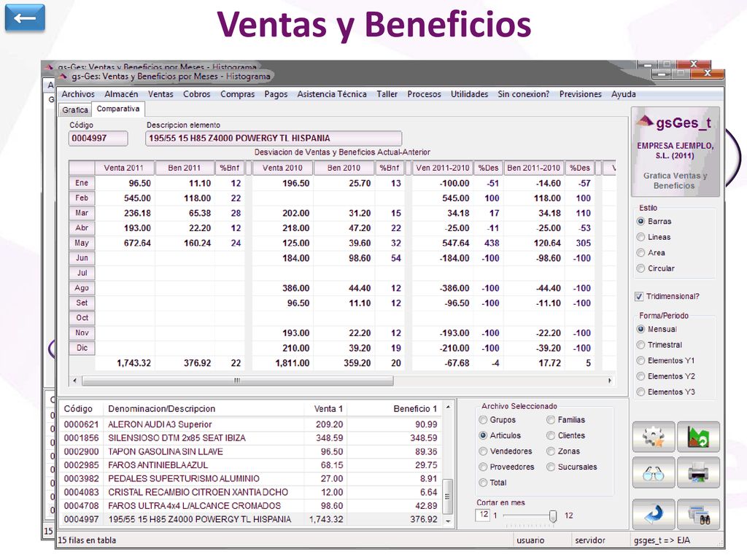Click the article list scroll-up arrow
This screenshot has height=560, width=747.
click(449, 408)
